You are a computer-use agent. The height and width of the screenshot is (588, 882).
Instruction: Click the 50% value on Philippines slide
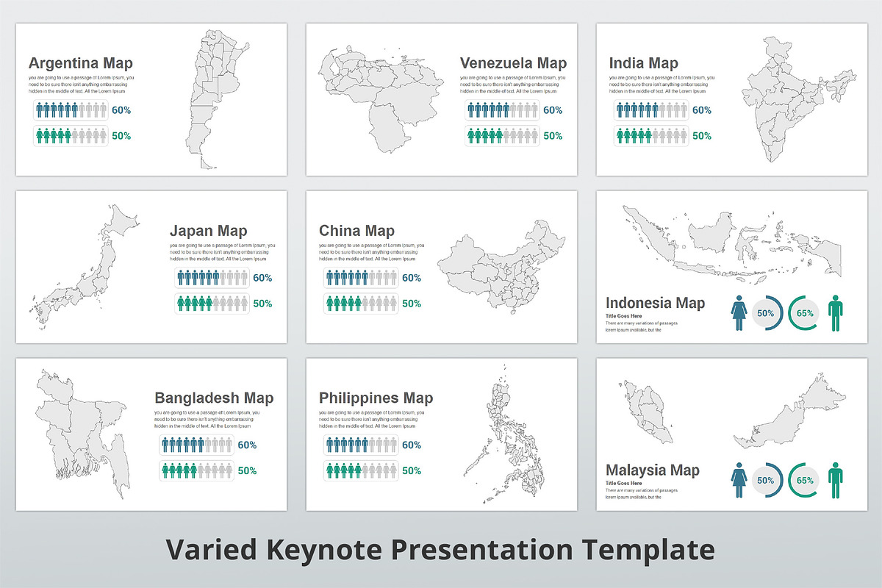point(412,470)
